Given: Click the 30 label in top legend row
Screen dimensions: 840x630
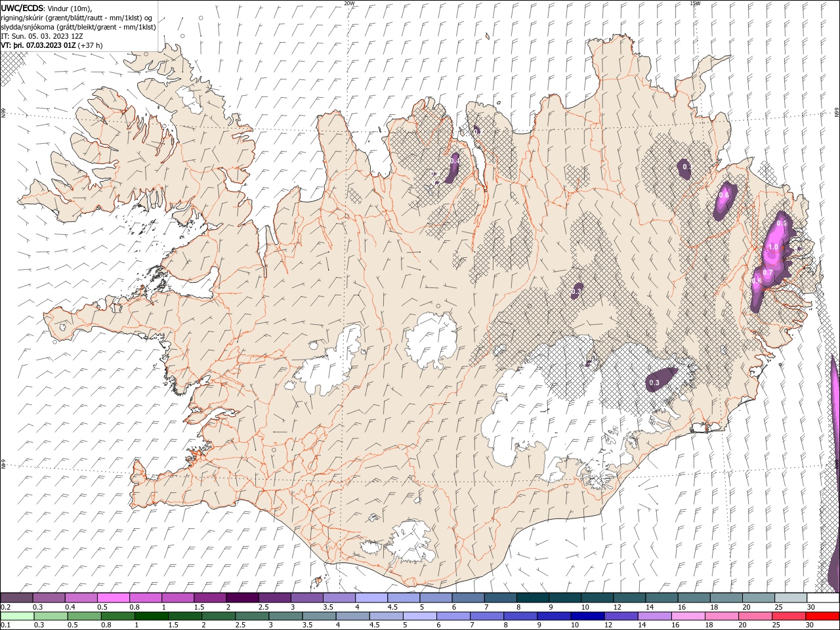Looking at the screenshot, I should (811, 607).
